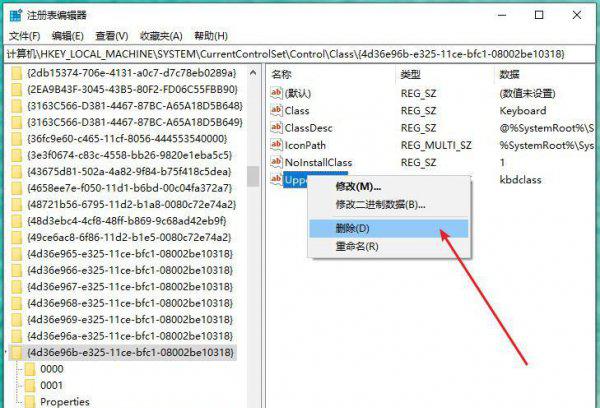The image size is (600, 408).
Task: Choose 修改(M)... from the context menu
Action: coord(358,187)
